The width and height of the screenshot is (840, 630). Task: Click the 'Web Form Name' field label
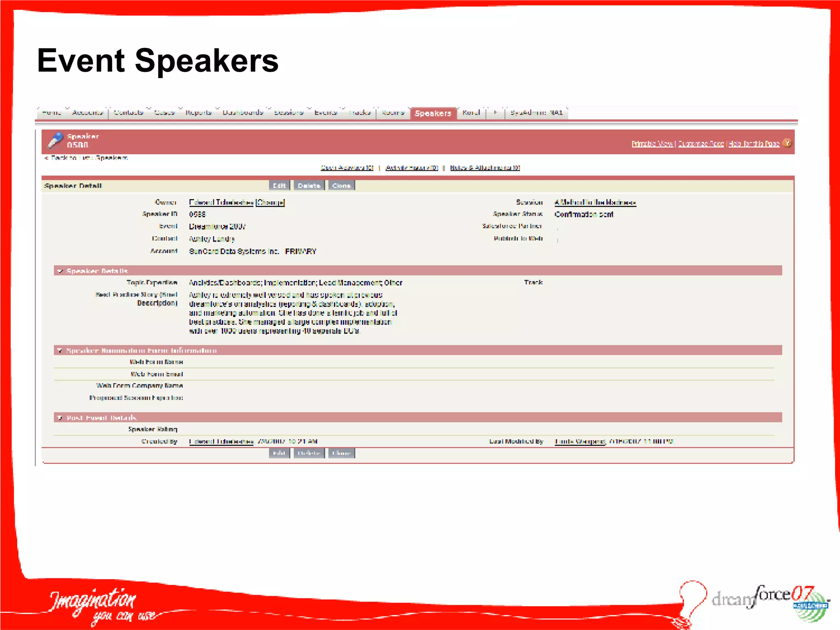(156, 362)
